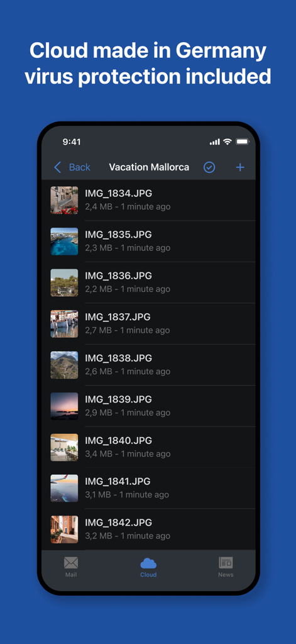Go back using the Back label
This screenshot has height=644, width=296.
[80, 167]
